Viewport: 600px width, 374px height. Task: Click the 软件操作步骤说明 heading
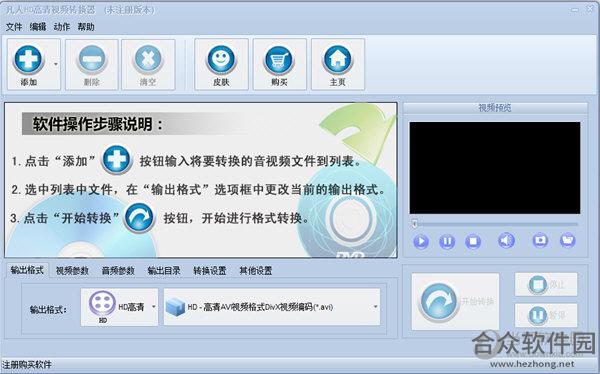pyautogui.click(x=98, y=124)
